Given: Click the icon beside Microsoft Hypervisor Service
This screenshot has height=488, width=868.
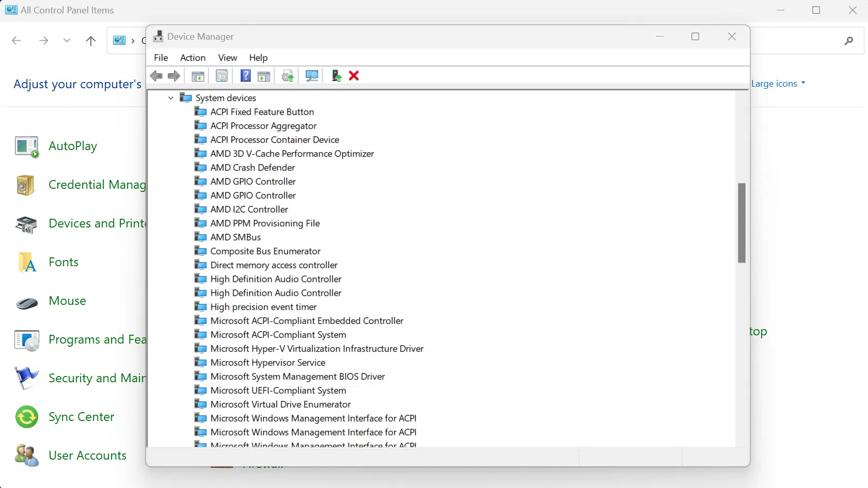Looking at the screenshot, I should click(x=200, y=362).
